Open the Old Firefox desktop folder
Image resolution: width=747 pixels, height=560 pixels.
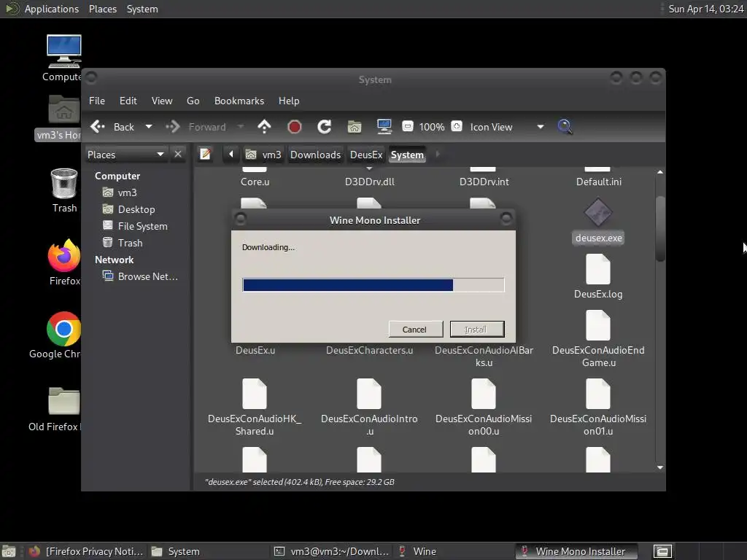(x=63, y=401)
